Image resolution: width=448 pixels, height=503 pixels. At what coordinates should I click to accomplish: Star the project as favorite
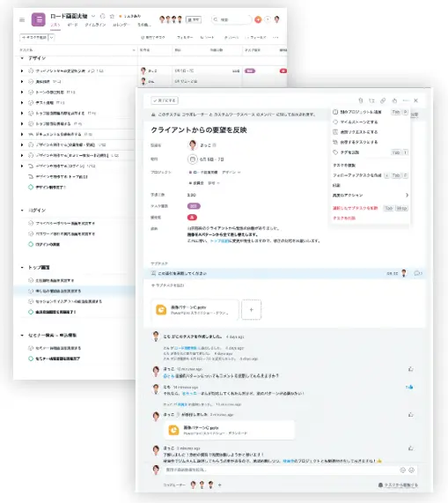pyautogui.click(x=112, y=16)
